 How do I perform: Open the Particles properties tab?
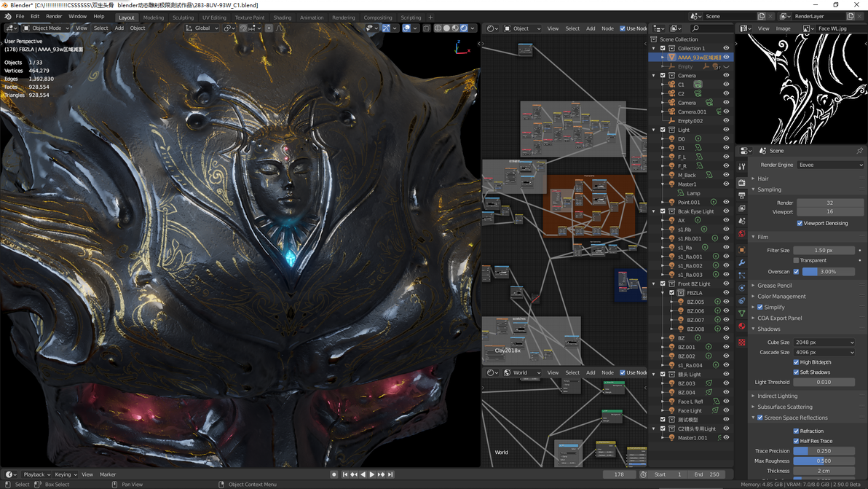(x=742, y=275)
